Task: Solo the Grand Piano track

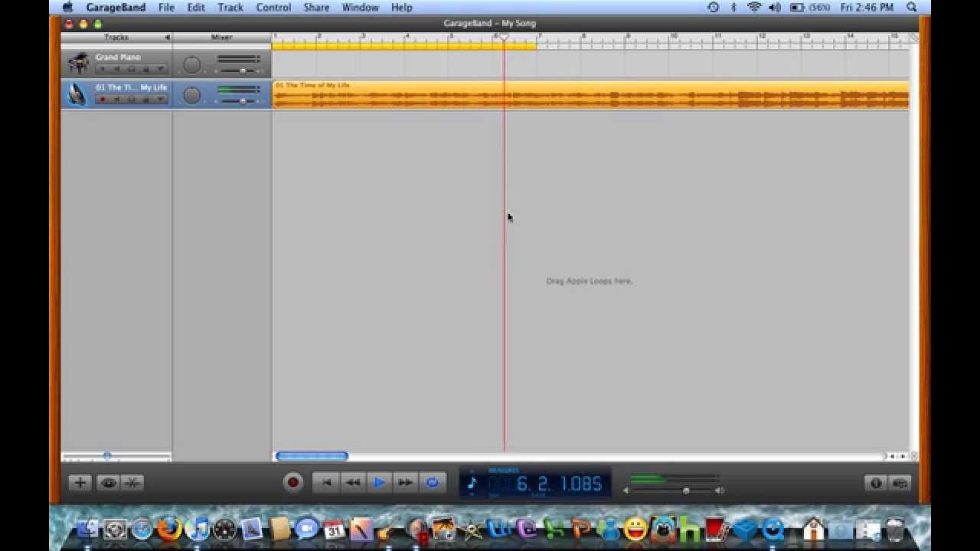Action: (131, 70)
